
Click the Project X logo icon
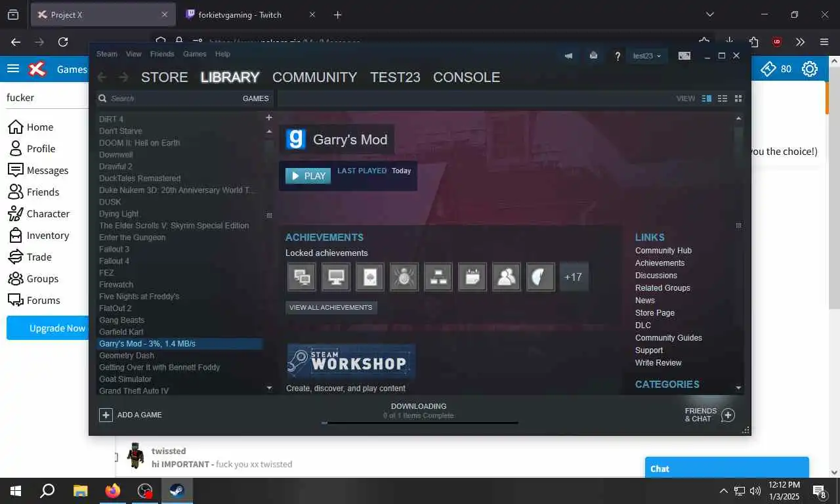(38, 69)
